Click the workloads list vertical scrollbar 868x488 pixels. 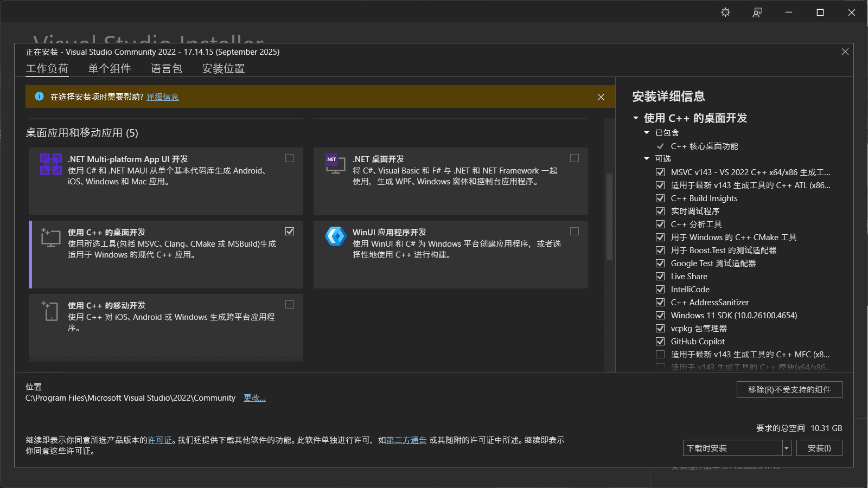tap(609, 217)
